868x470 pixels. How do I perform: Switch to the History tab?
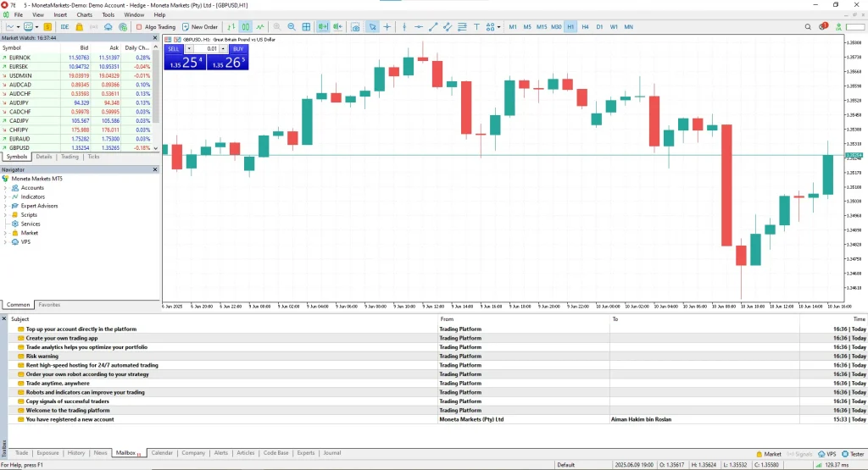tap(75, 453)
